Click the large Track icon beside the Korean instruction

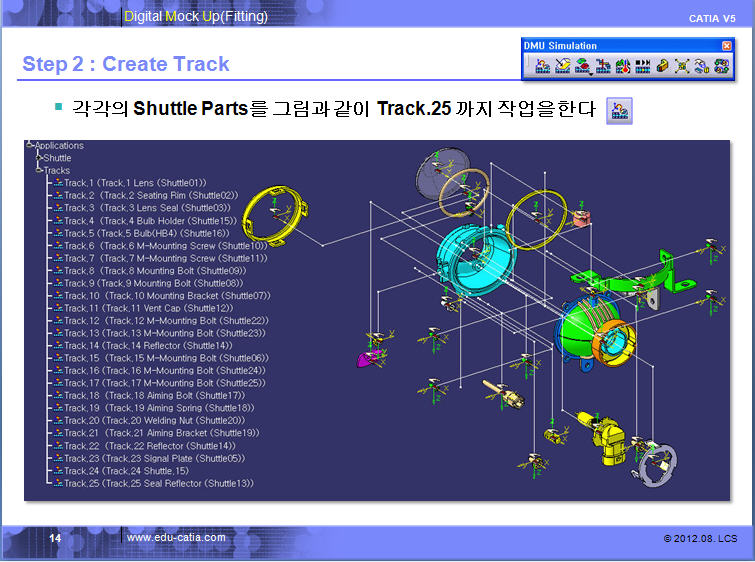[620, 109]
